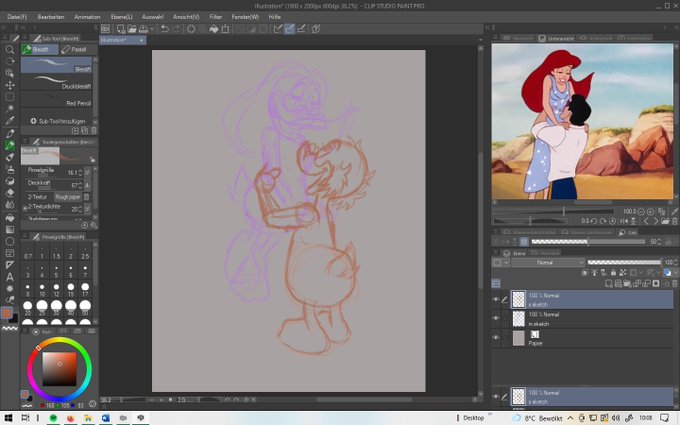Click Sub View zoom slider
Image resolution: width=680 pixels, height=425 pixels.
coord(554,212)
